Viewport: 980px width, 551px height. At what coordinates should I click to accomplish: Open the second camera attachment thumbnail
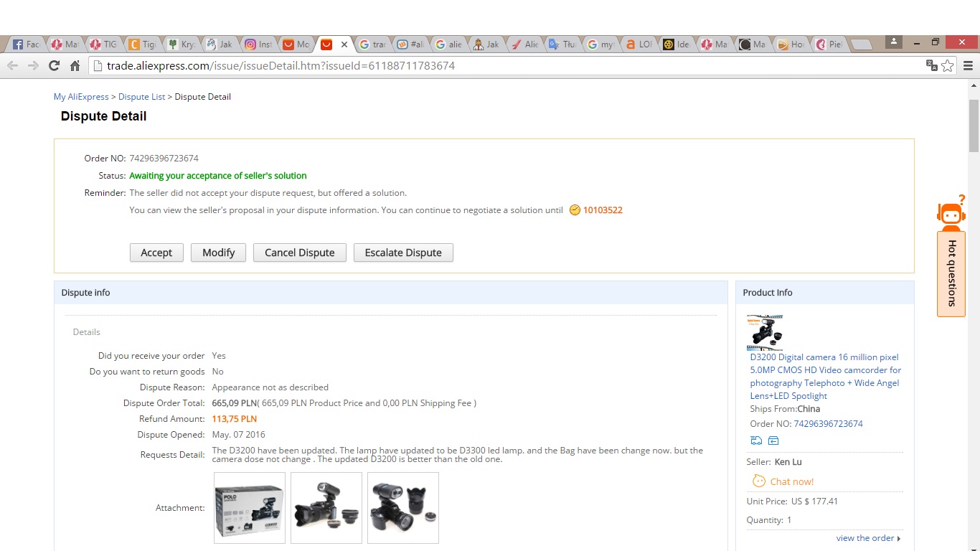[326, 508]
